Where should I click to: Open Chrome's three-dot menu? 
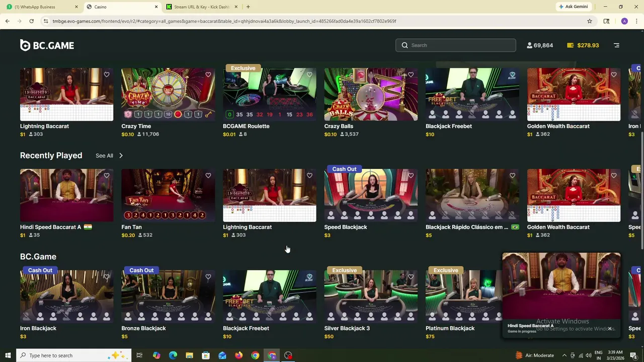[636, 21]
